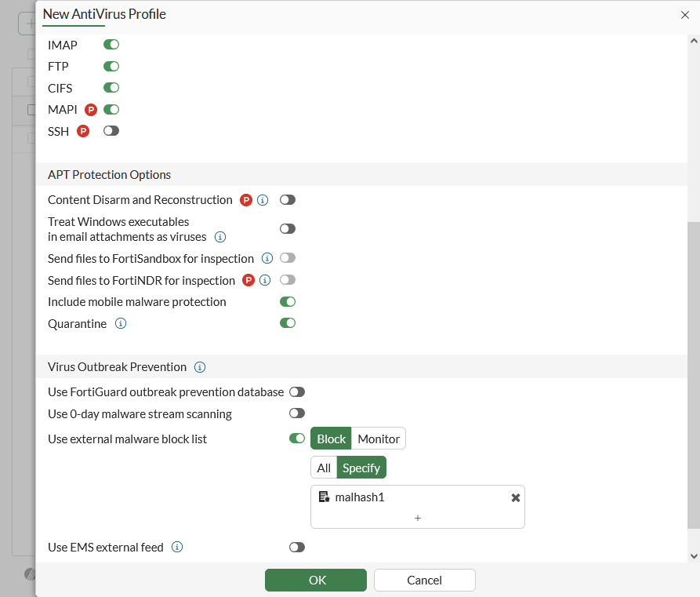Remove malhash1 using the X icon
This screenshot has height=597, width=700.
(516, 497)
